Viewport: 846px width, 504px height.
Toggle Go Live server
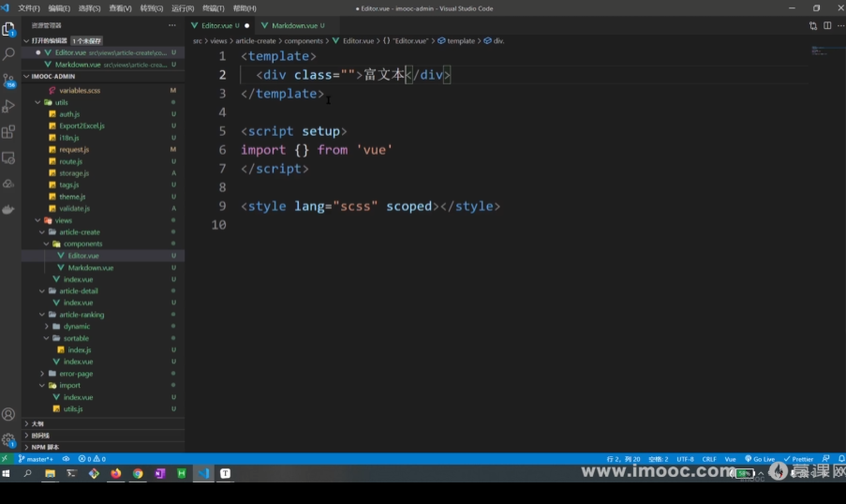click(x=760, y=459)
